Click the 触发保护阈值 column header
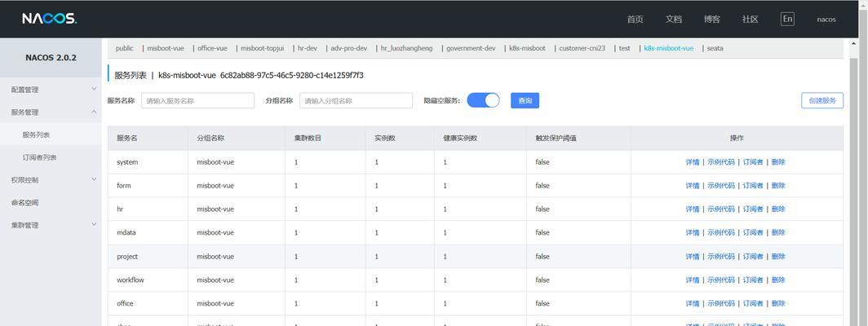The height and width of the screenshot is (326, 868). pos(578,138)
